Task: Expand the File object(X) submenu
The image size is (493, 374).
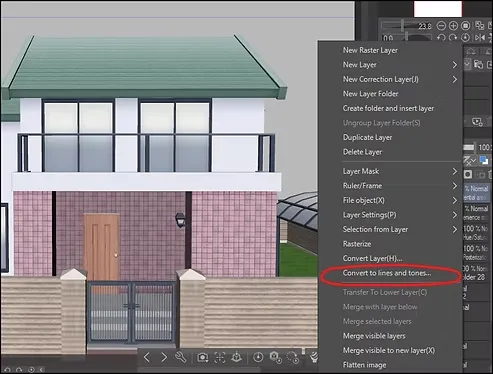Action: (x=390, y=200)
